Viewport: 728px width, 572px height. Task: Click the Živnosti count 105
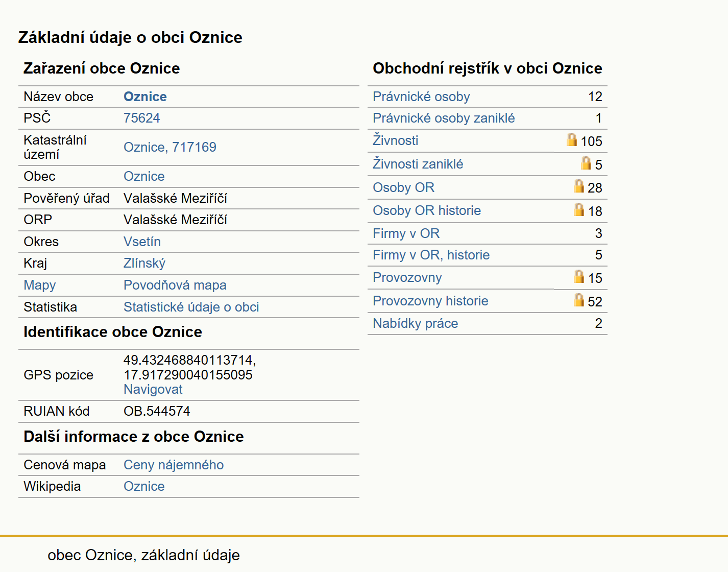pos(591,141)
